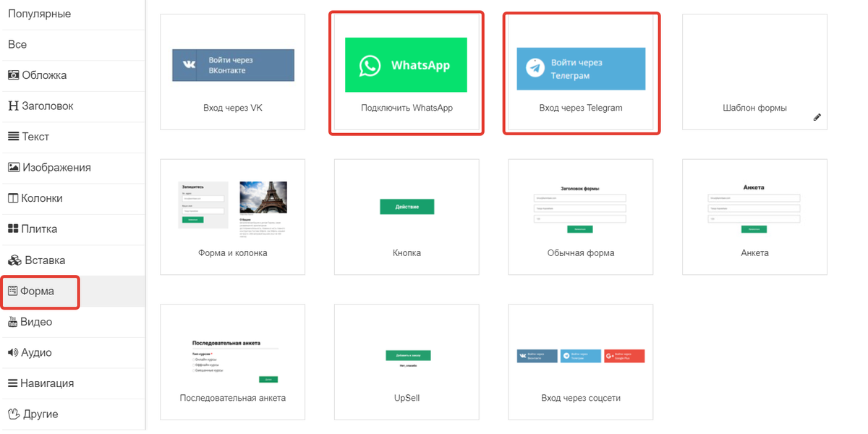Click the grid icon beside Плитка

click(13, 229)
